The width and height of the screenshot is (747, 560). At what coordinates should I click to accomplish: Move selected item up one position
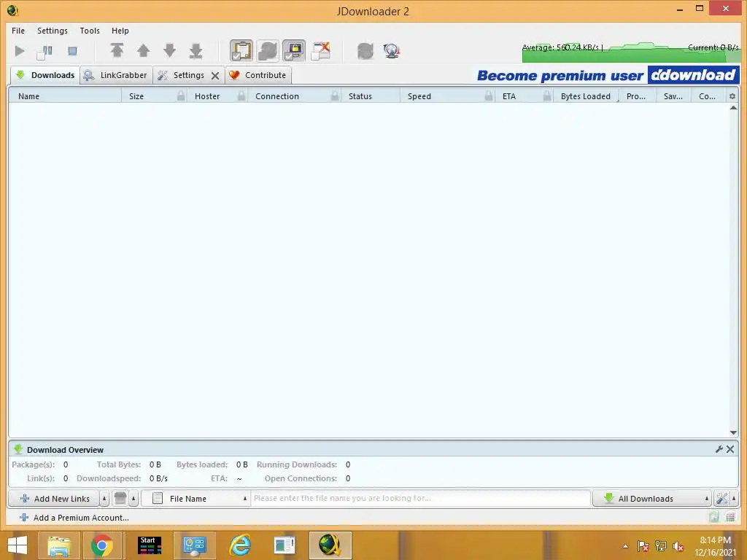pos(144,50)
